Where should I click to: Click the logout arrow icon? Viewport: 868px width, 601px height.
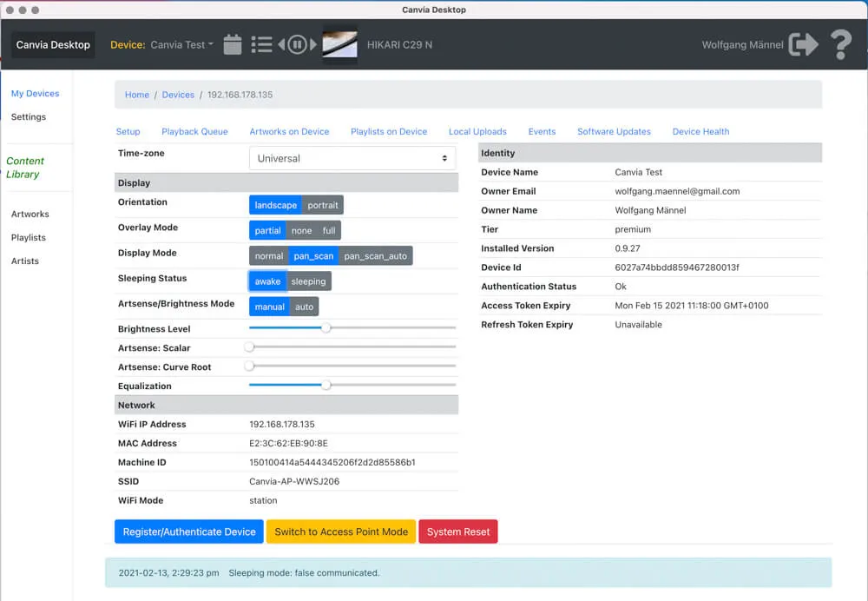click(x=803, y=44)
